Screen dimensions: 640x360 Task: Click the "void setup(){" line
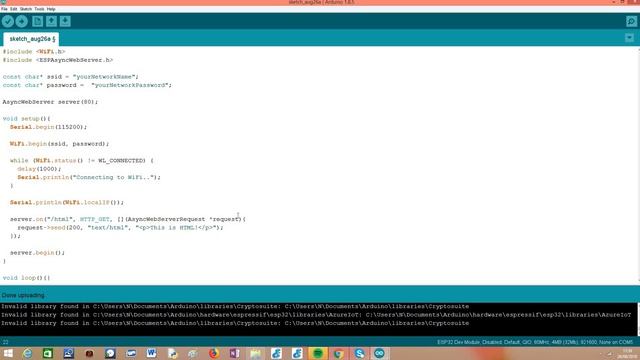click(x=27, y=119)
